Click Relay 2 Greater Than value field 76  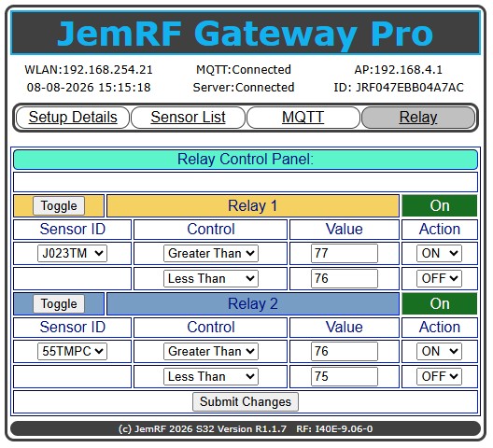pos(345,351)
